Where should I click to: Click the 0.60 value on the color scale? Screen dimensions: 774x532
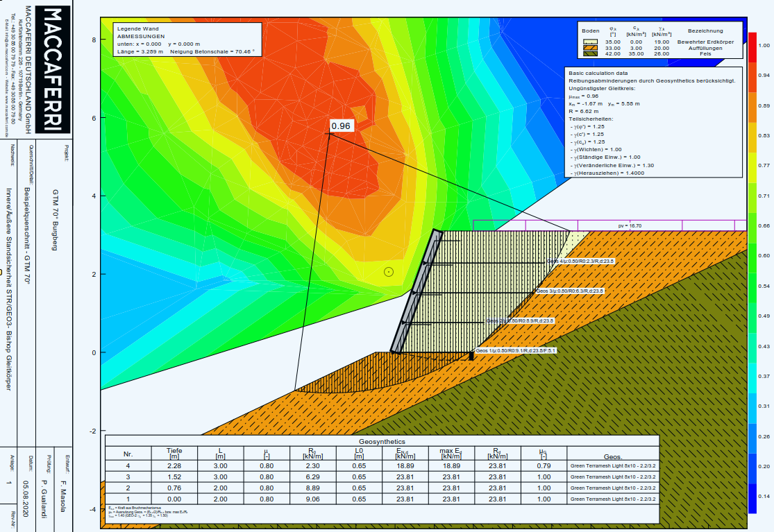point(764,256)
